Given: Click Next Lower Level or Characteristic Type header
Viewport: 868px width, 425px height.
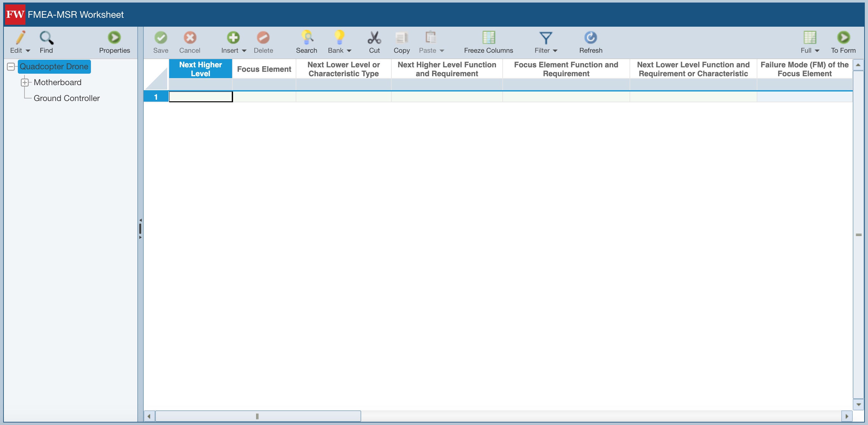Looking at the screenshot, I should tap(344, 69).
